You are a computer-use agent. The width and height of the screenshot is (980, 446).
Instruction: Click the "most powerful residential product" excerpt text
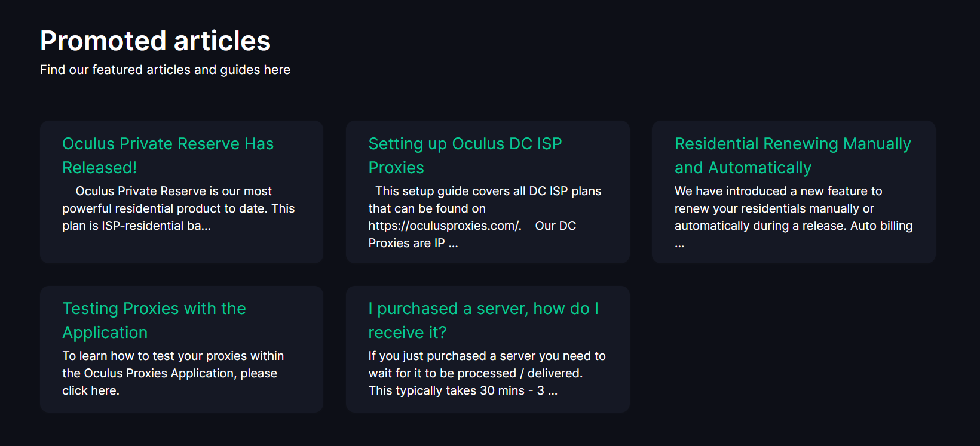pyautogui.click(x=178, y=208)
